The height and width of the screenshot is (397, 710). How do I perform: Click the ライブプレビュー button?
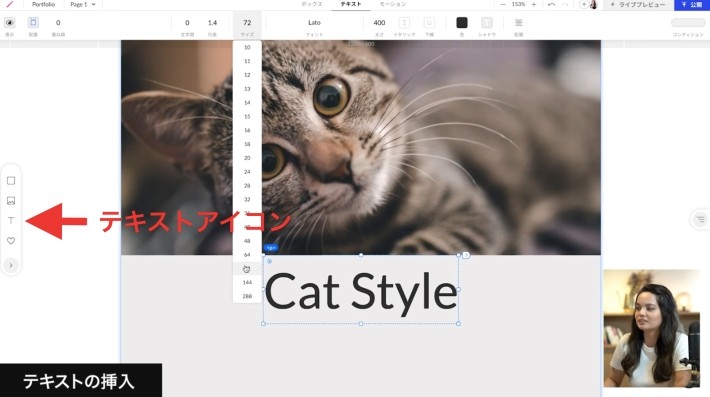(638, 5)
